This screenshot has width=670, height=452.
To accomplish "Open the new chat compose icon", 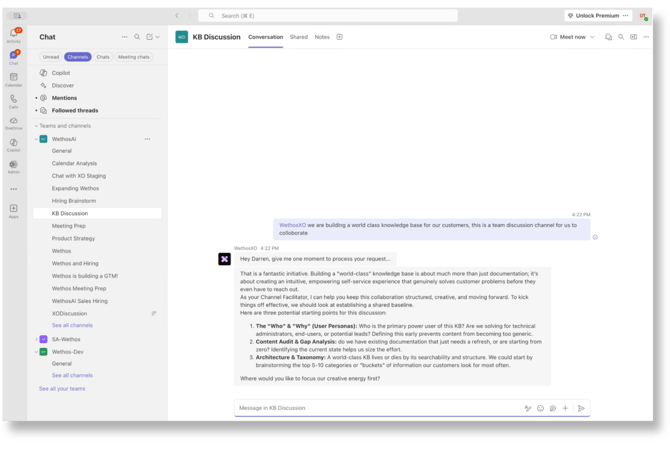I will [150, 37].
